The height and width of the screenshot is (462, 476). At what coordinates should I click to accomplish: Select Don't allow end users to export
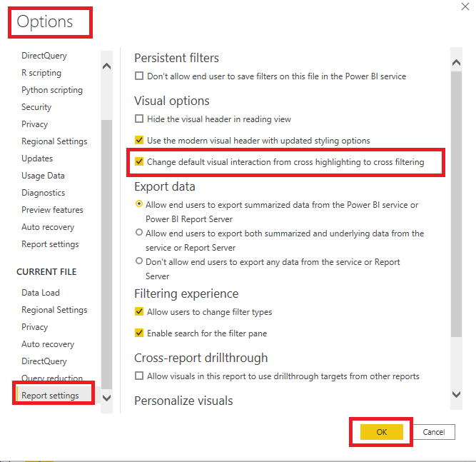(139, 261)
